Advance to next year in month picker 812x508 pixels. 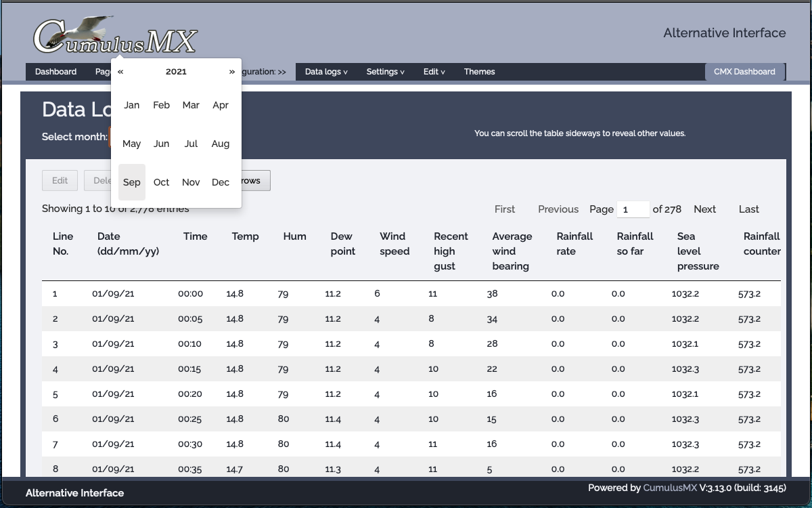coord(231,72)
